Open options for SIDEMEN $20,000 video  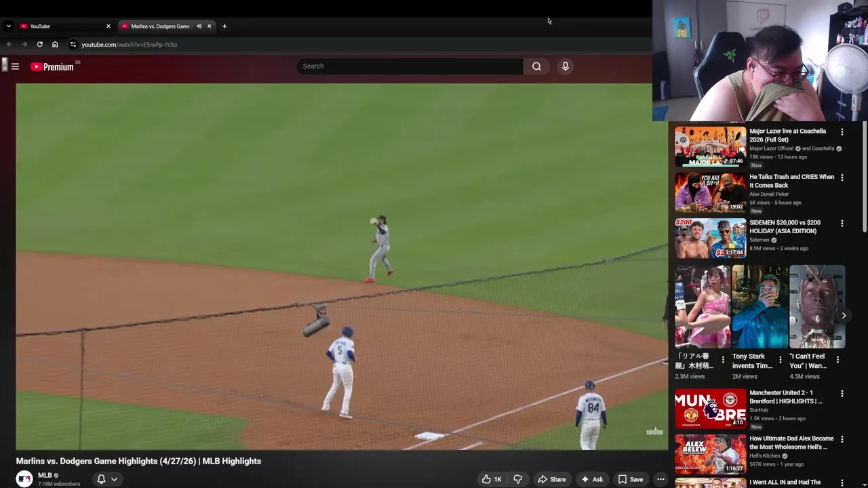[x=842, y=223]
